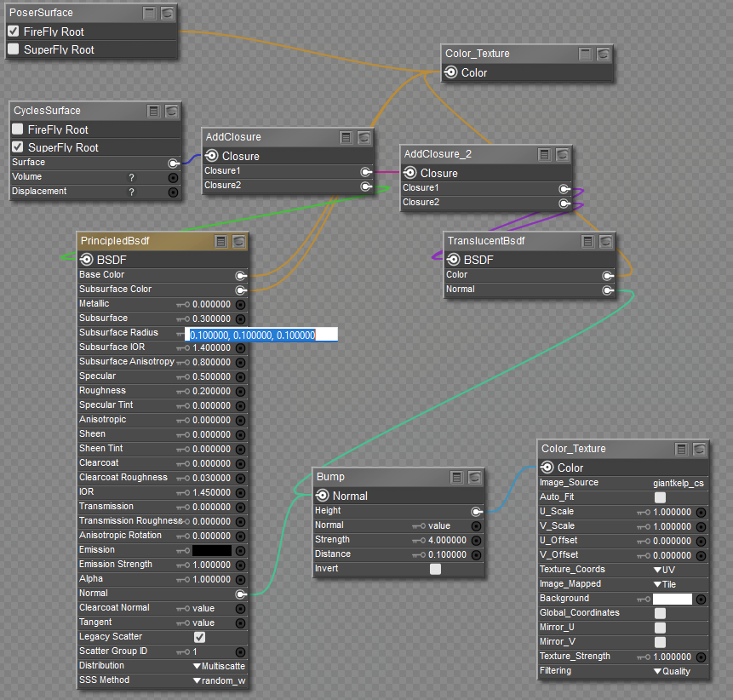
Task: Click the AddClosure_2 Closure1 input plug
Action: click(x=564, y=189)
